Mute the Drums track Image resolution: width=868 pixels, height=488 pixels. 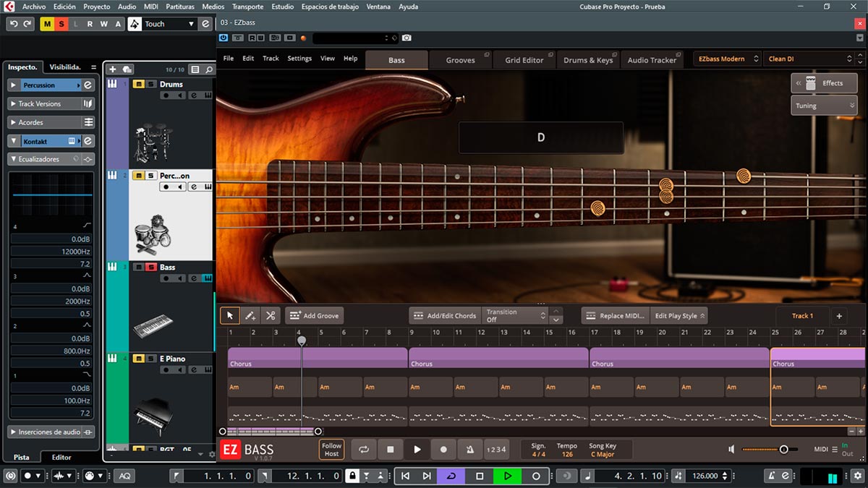[x=138, y=84]
